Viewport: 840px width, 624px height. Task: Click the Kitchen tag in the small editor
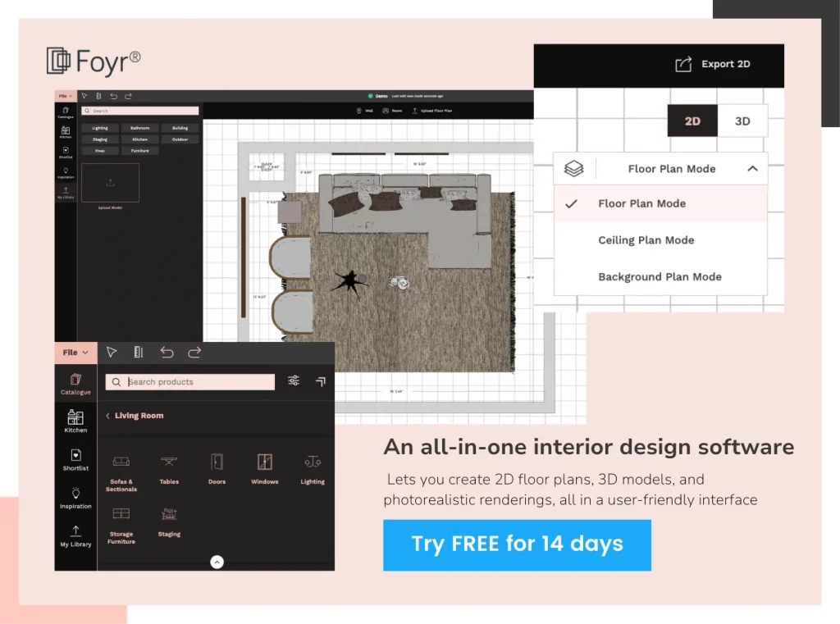click(139, 139)
